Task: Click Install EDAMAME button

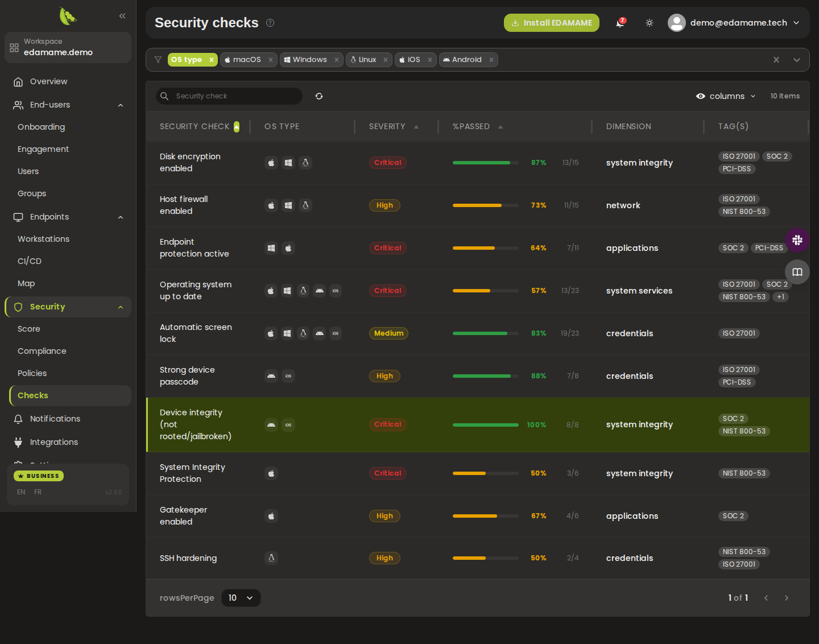Action: point(551,23)
